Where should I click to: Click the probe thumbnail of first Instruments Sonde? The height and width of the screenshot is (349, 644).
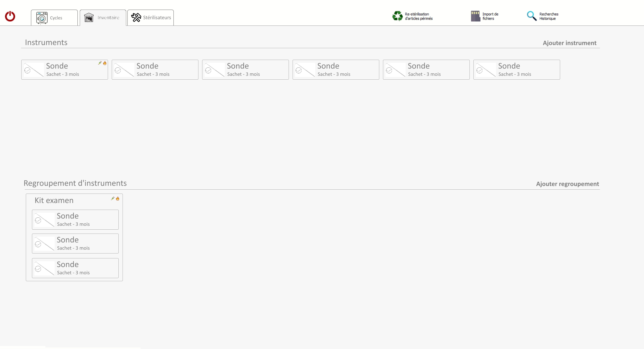[x=34, y=70]
